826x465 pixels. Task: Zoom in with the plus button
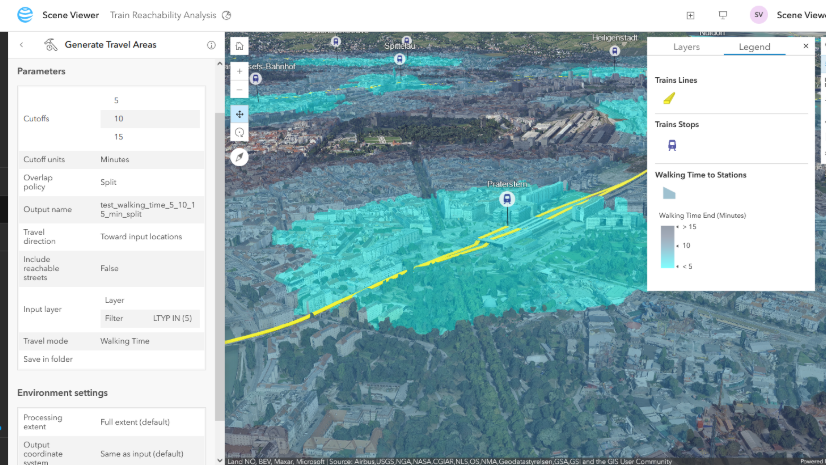click(x=239, y=71)
